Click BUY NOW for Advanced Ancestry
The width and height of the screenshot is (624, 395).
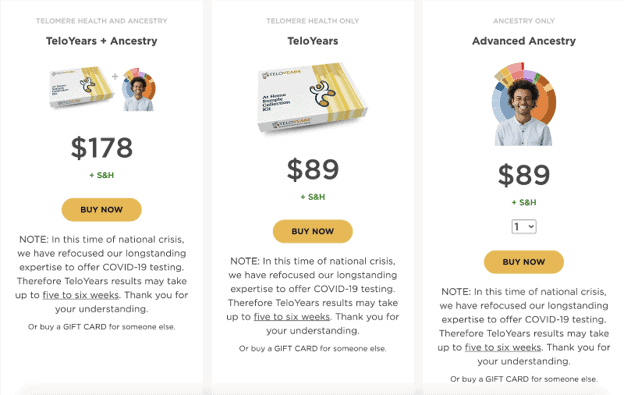tap(524, 262)
